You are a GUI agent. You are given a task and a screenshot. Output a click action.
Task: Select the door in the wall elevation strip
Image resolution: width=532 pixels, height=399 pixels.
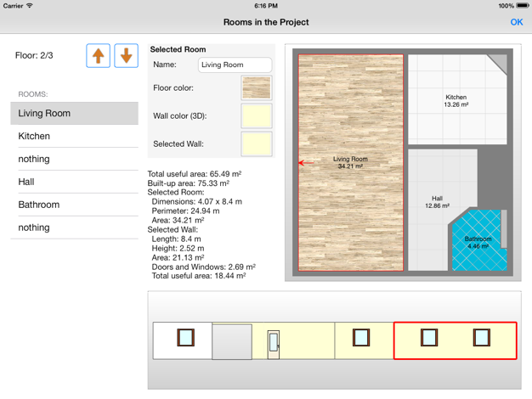274,340
